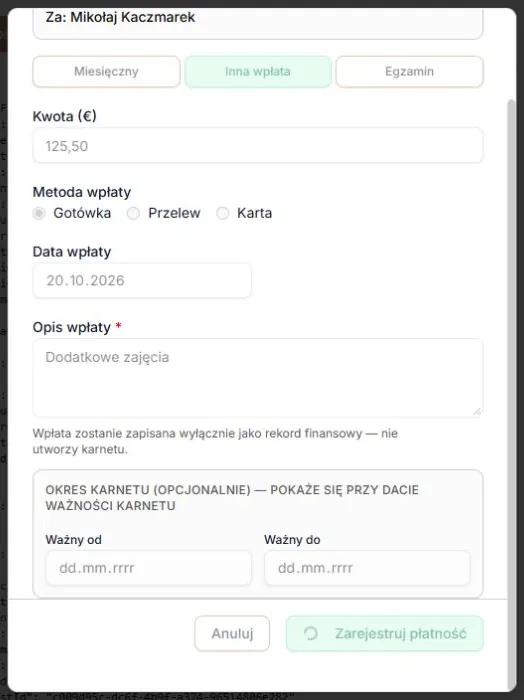Click the Data wpłaty date field
524x700 pixels.
click(x=142, y=280)
